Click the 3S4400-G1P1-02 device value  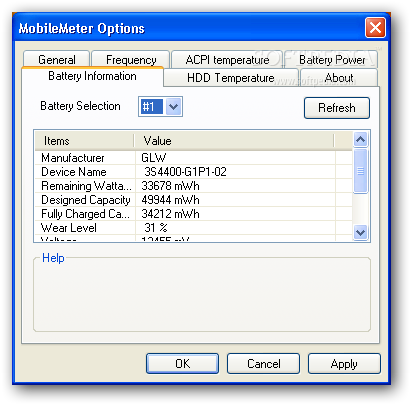185,172
